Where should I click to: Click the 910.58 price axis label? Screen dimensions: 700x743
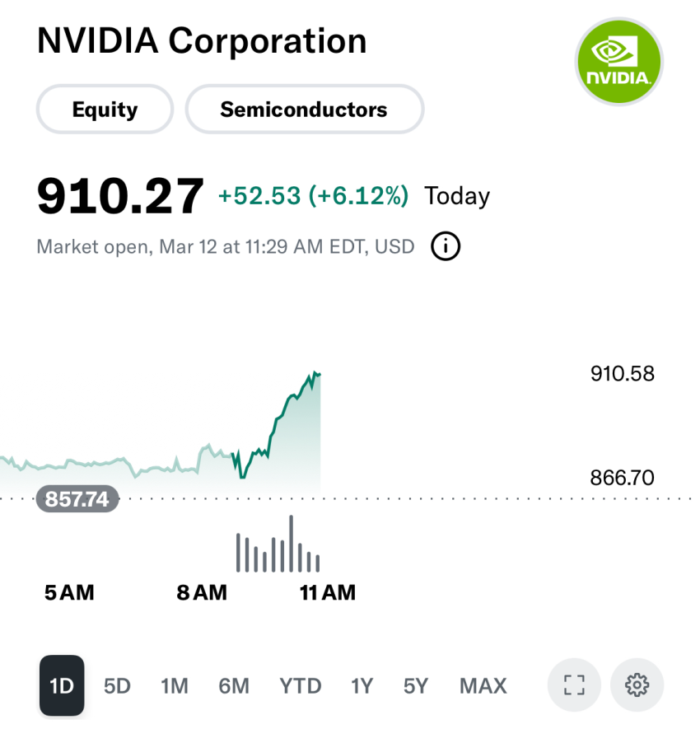[x=623, y=374]
